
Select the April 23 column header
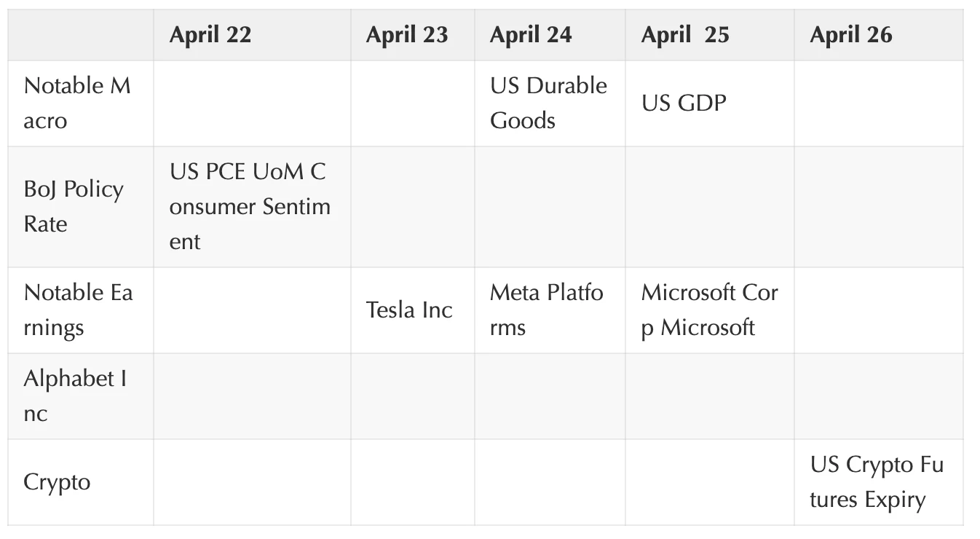tap(407, 35)
